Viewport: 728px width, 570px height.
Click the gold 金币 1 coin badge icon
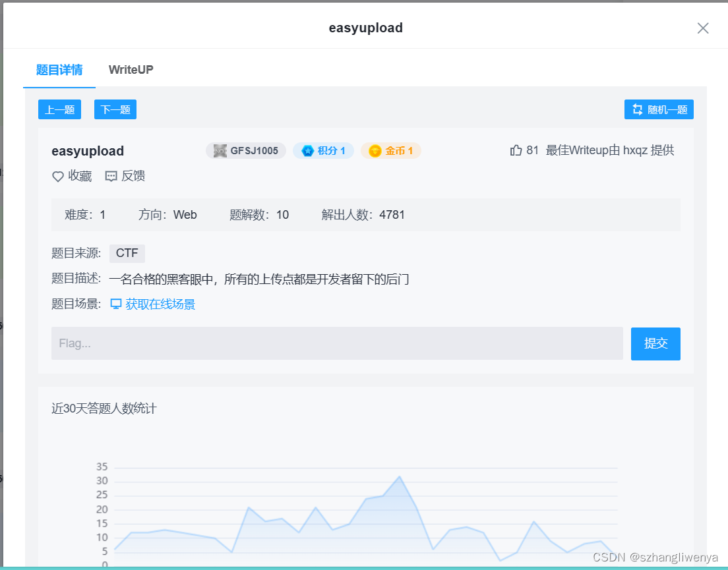point(376,150)
